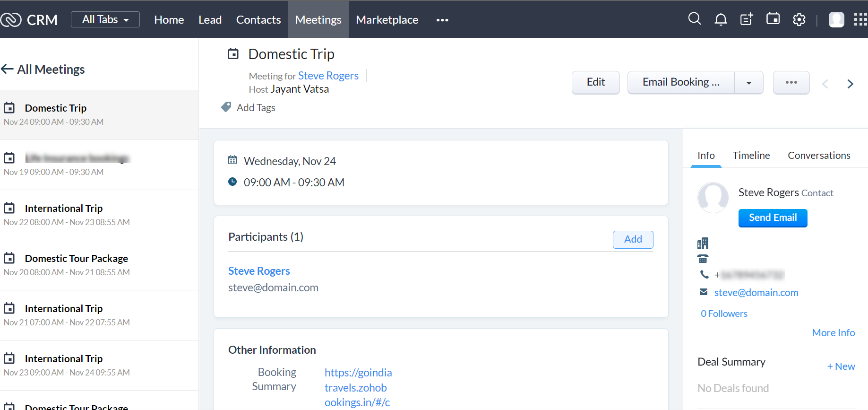
Task: Open the apps grid launcher icon
Action: [860, 19]
